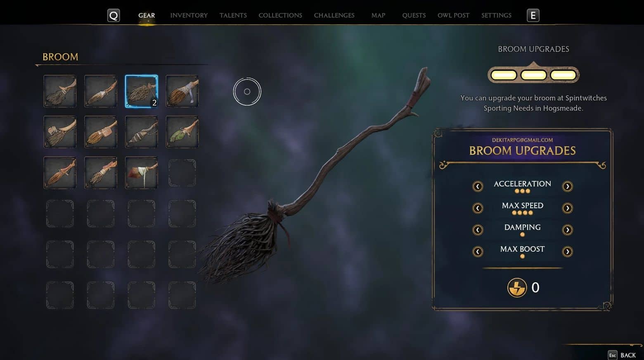This screenshot has width=644, height=360.
Task: Open the Inventory tab
Action: point(189,15)
